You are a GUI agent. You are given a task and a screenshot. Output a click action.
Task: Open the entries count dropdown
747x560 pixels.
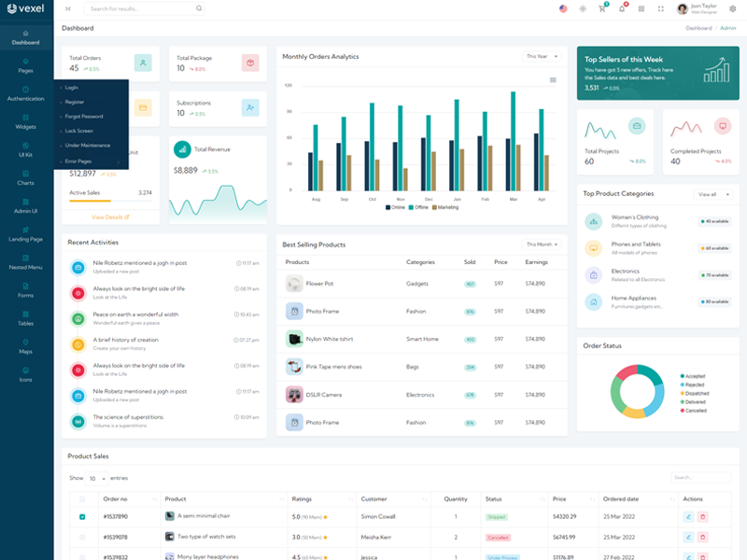(96, 478)
